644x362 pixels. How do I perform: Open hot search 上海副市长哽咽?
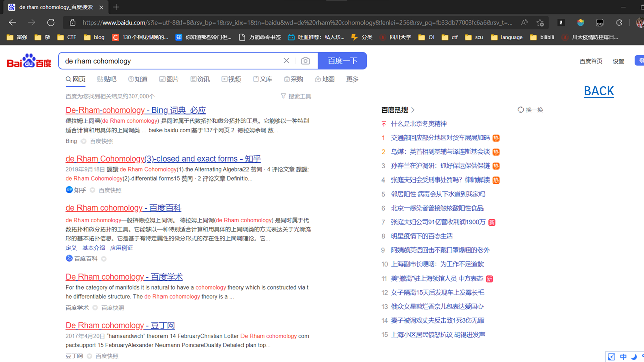coord(437,264)
